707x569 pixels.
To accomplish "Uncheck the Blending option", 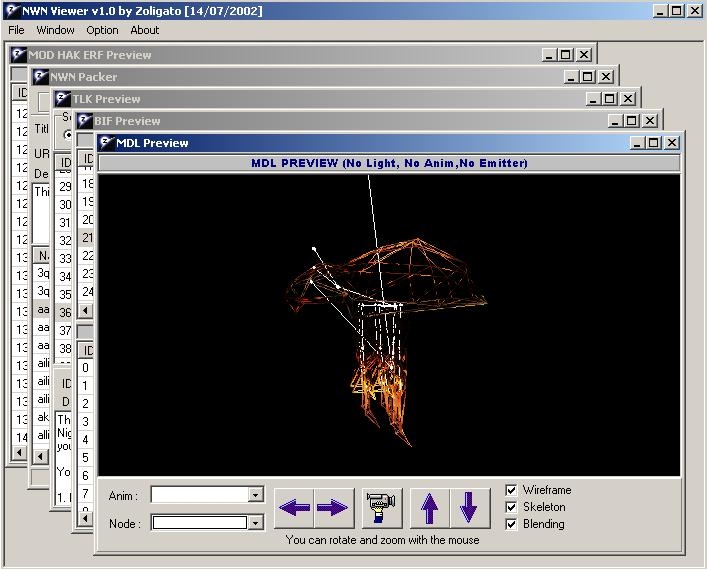I will 512,524.
